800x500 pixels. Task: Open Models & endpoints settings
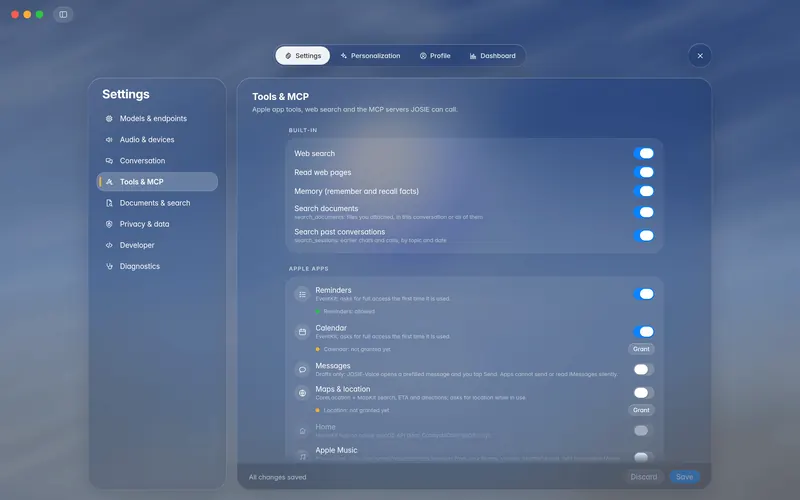coord(157,118)
